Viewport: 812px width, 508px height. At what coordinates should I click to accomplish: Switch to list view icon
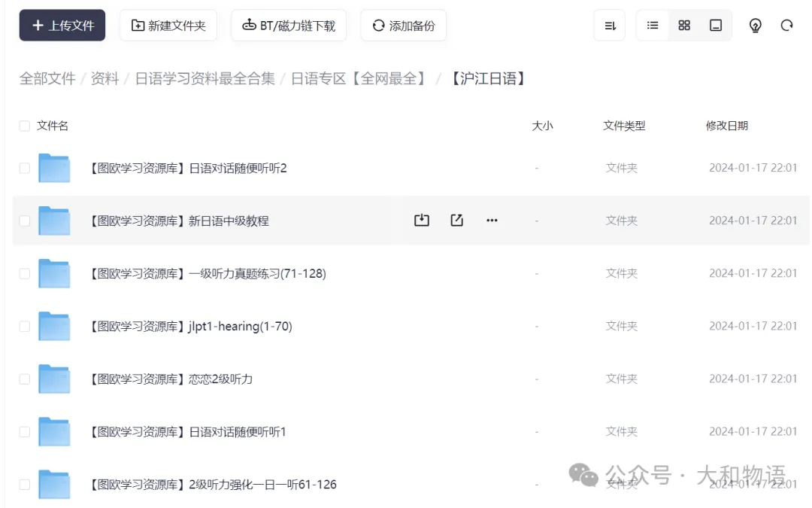point(653,25)
